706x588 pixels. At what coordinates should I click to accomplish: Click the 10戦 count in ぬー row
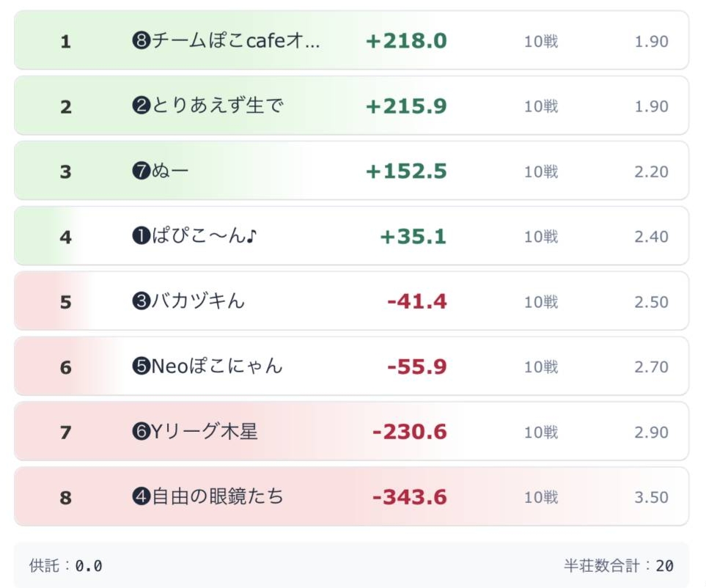click(541, 172)
